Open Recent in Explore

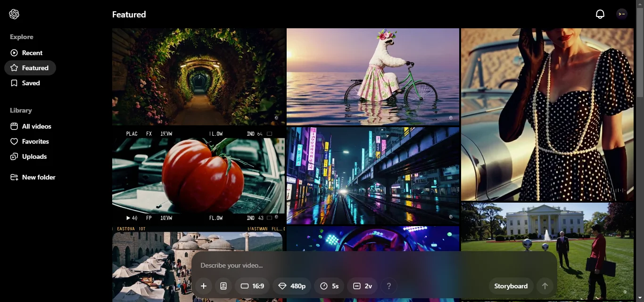pyautogui.click(x=26, y=53)
